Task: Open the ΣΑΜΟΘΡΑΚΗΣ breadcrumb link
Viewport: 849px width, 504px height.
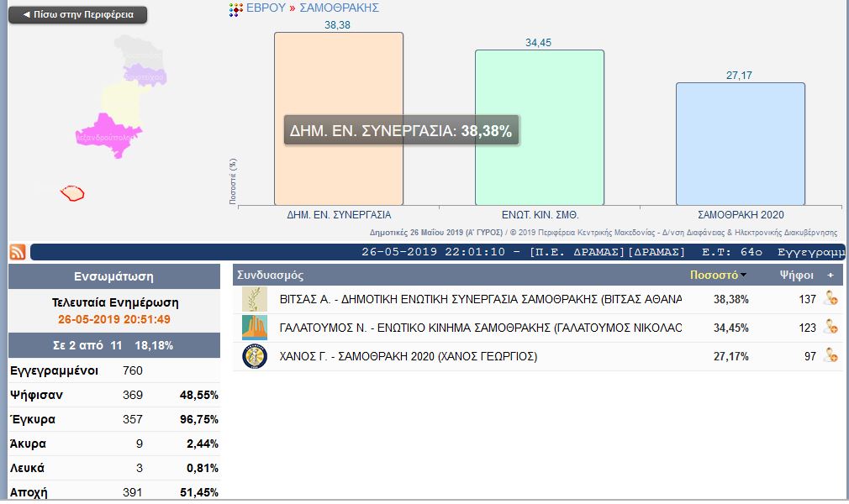Action: [339, 8]
